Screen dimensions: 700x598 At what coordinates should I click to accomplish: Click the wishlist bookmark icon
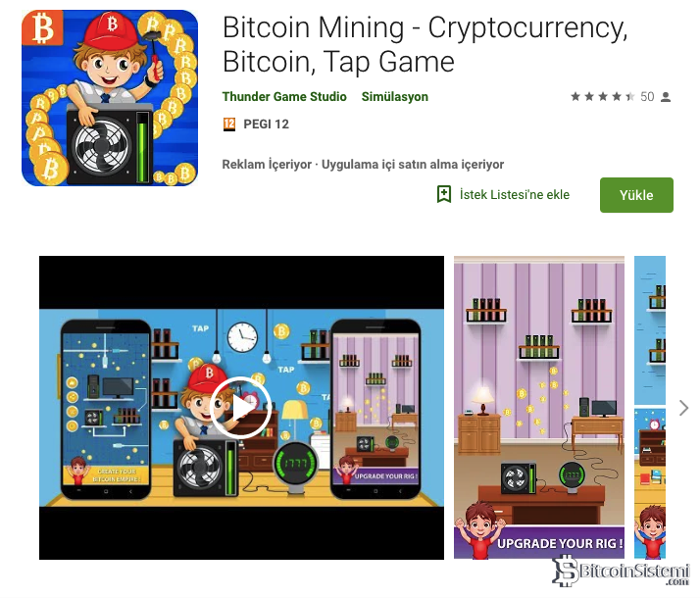pos(444,194)
